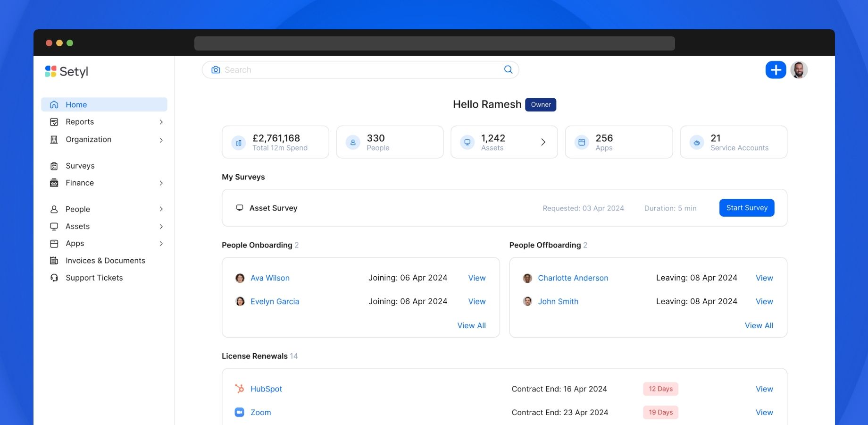View Evelyn Garcia's onboarding
This screenshot has width=868, height=425.
(x=477, y=301)
